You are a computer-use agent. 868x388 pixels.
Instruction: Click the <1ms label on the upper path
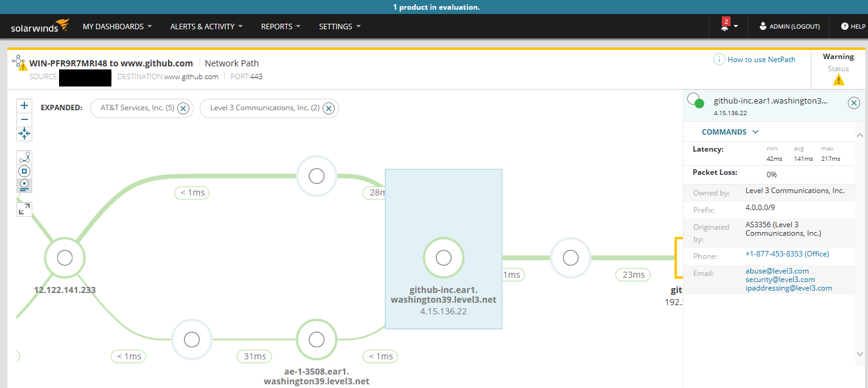pos(192,192)
